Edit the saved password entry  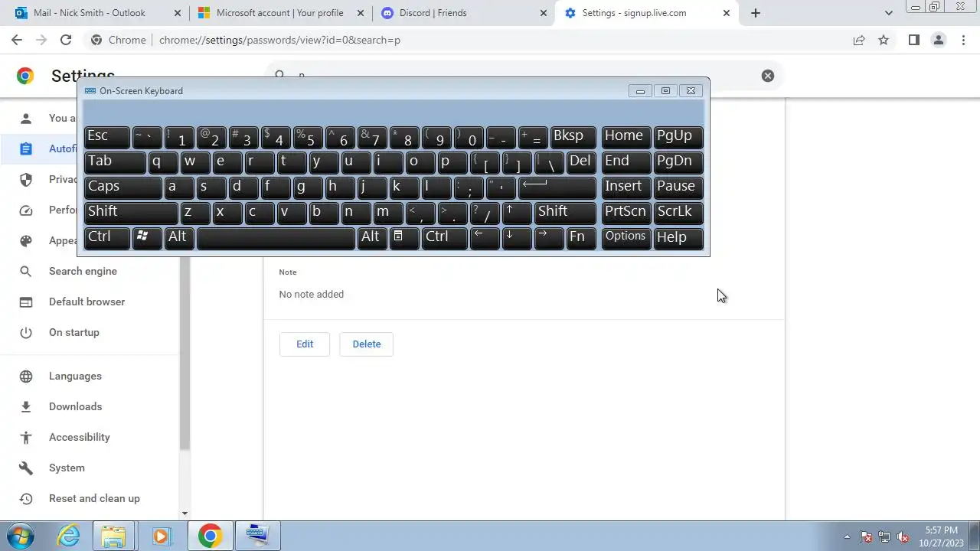coord(305,344)
